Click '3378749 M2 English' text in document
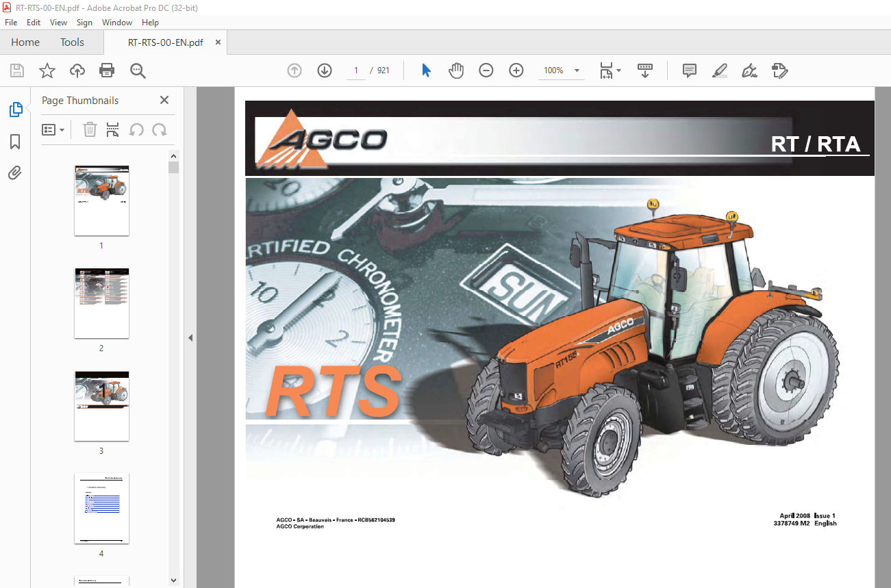 [x=805, y=524]
